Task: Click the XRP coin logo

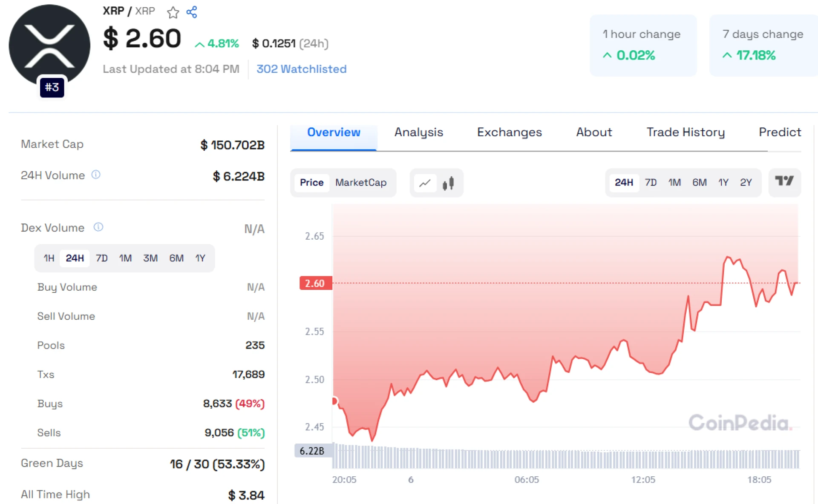Action: click(x=49, y=45)
